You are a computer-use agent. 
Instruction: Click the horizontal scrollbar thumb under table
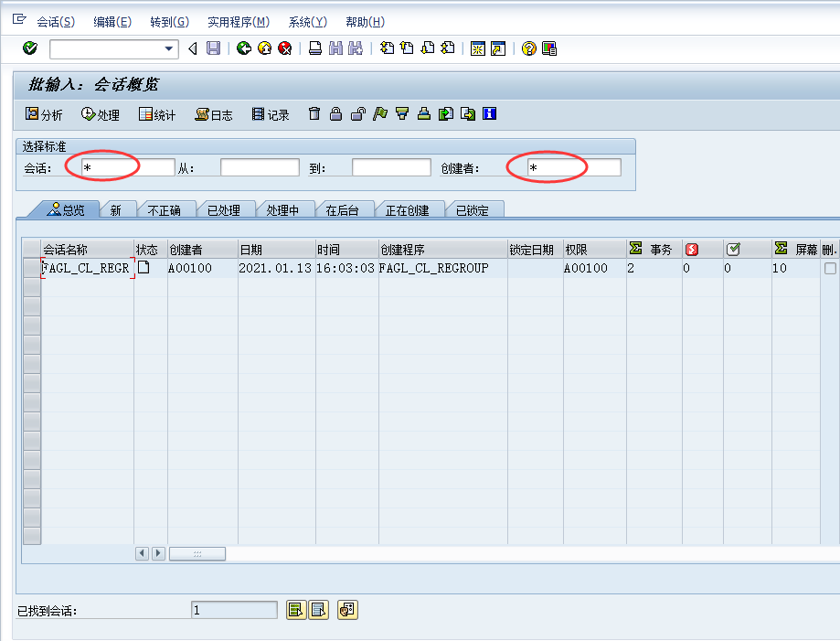click(x=197, y=553)
